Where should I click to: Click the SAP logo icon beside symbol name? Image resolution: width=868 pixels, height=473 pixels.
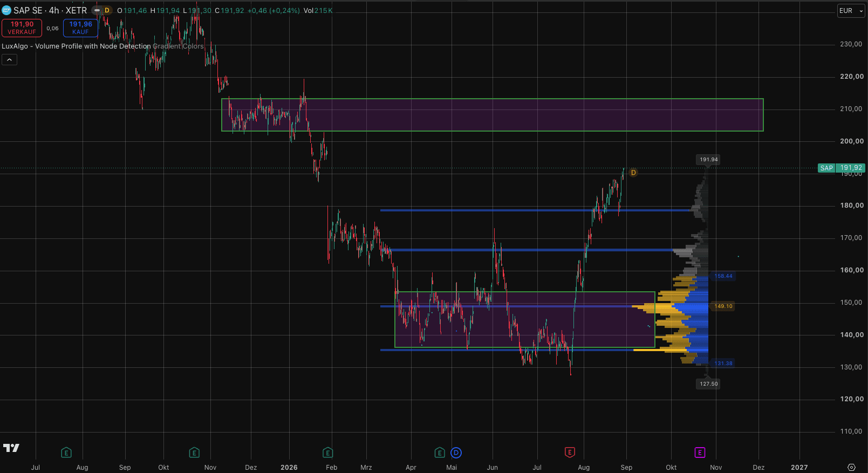pos(6,10)
